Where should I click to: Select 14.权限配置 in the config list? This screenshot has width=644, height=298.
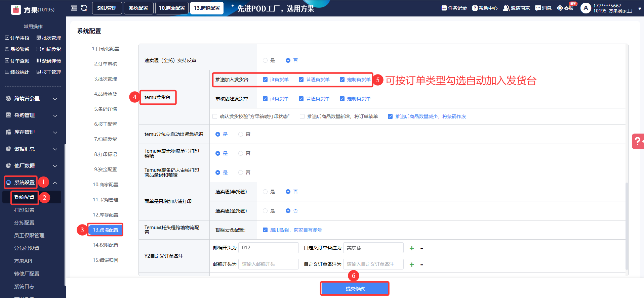pyautogui.click(x=106, y=245)
